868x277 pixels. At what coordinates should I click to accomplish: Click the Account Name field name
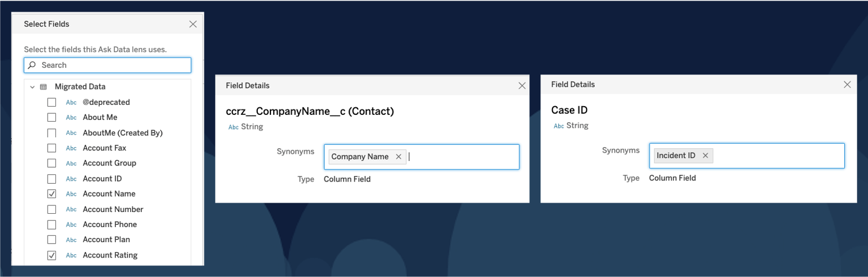pos(109,194)
